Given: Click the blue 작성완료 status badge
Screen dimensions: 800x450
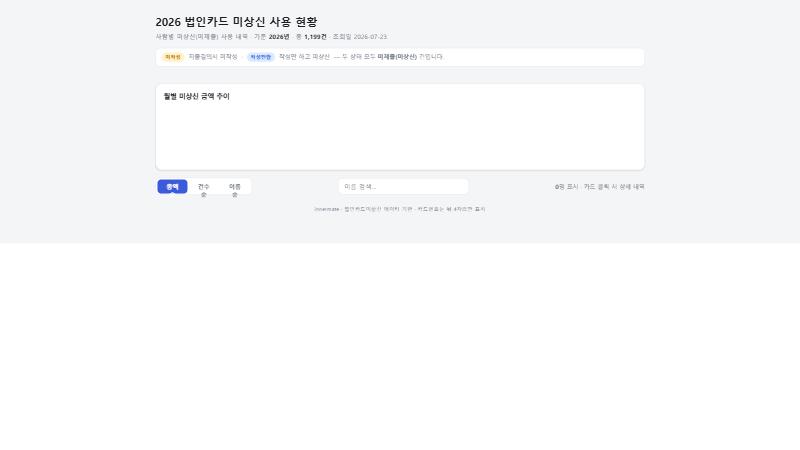Looking at the screenshot, I should click(x=261, y=57).
